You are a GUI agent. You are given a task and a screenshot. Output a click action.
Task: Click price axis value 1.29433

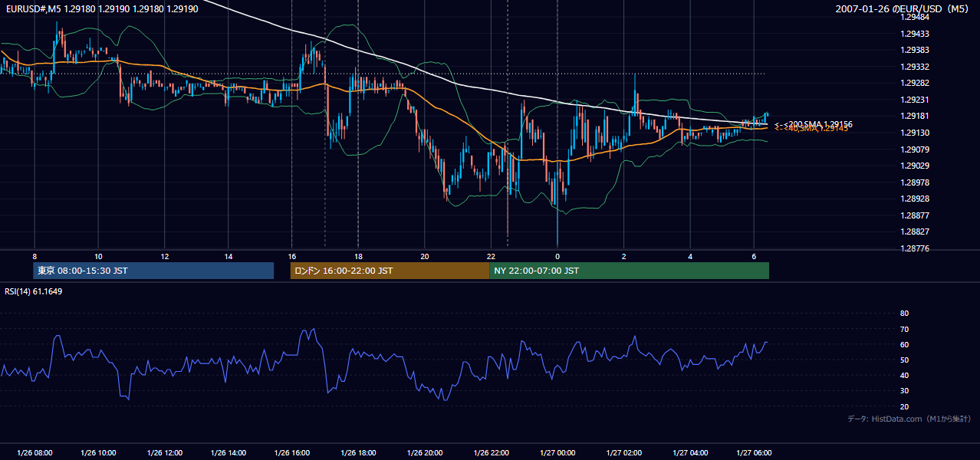(x=915, y=34)
